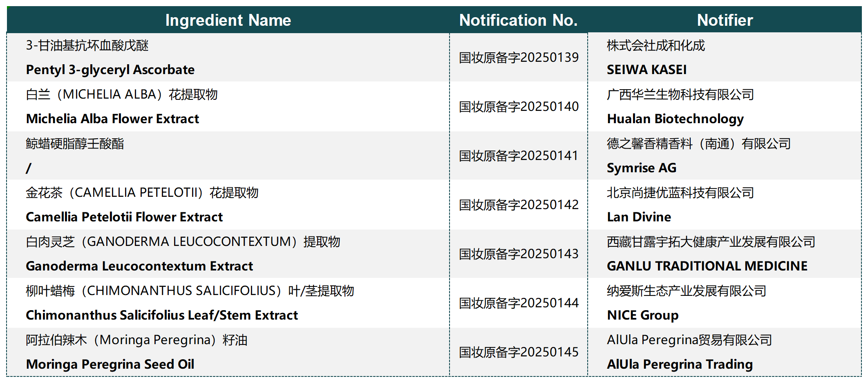Click GANLU TRADITIONAL MEDICINE notifier

[x=707, y=266]
